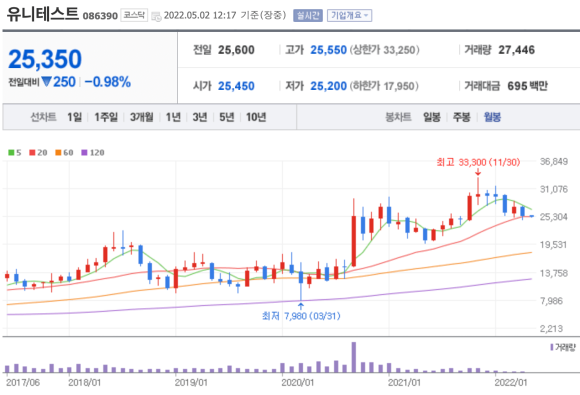Click the 실시간 real-time button
This screenshot has height=395, width=580.
(308, 16)
